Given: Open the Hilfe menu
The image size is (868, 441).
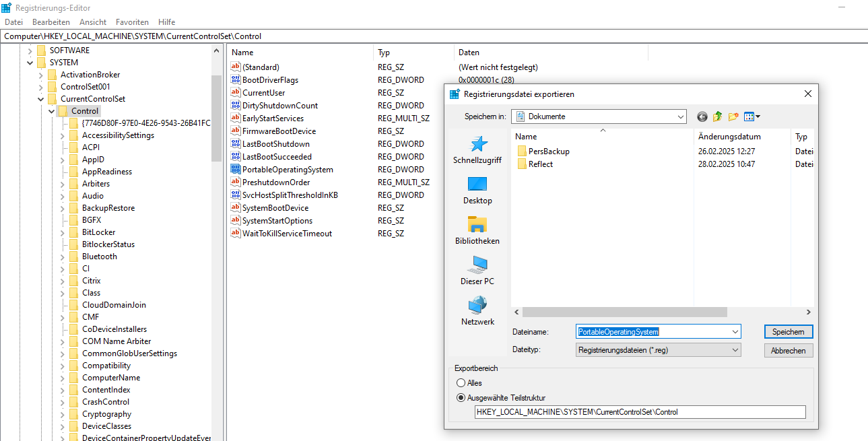Looking at the screenshot, I should point(166,22).
